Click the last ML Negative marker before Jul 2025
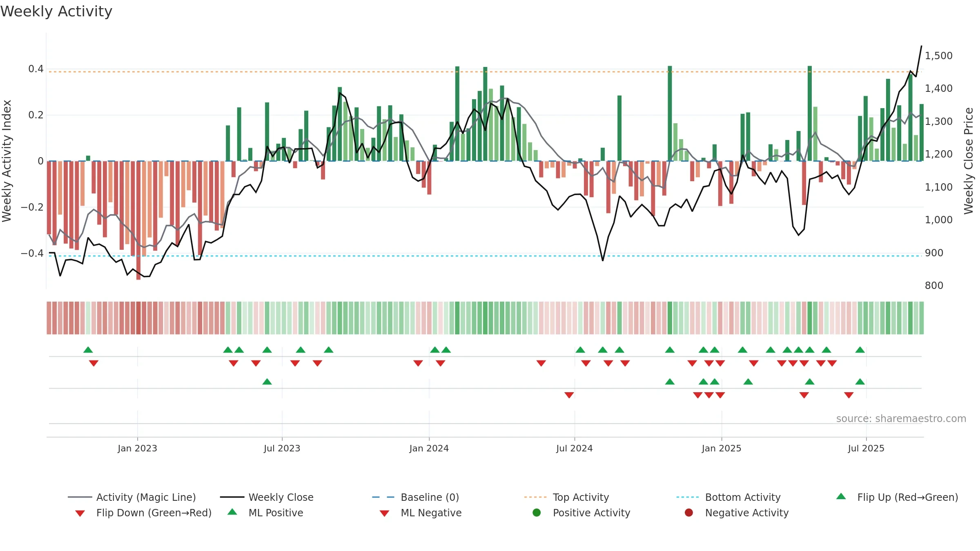Screen dimensions: 980x551 (x=849, y=395)
